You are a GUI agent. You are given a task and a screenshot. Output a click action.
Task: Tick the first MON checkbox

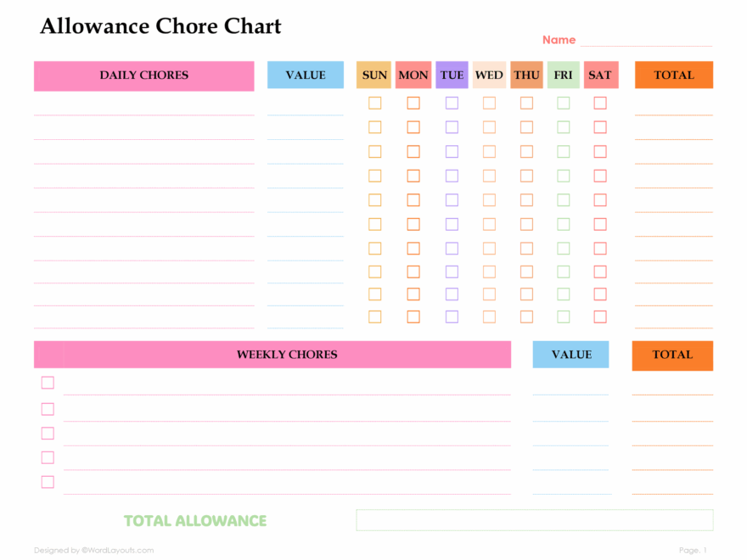click(x=413, y=104)
